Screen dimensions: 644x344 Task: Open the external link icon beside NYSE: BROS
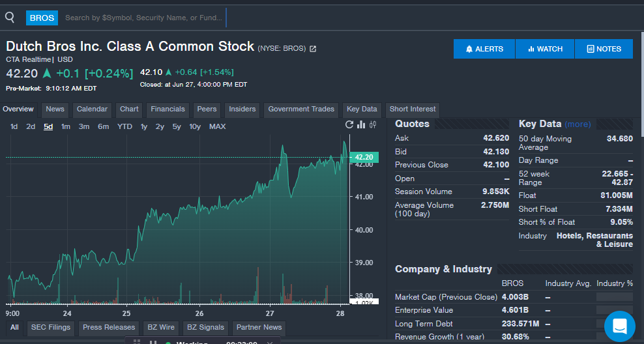tap(313, 49)
